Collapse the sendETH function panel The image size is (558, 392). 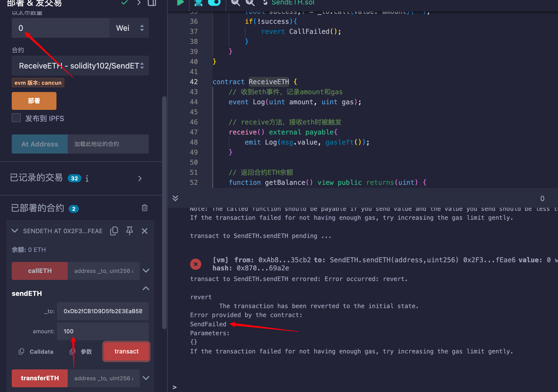pyautogui.click(x=146, y=288)
